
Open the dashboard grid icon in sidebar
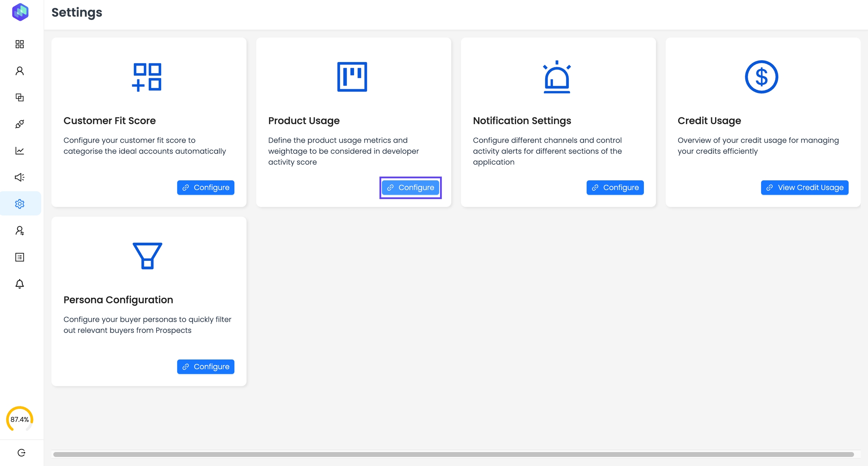(x=20, y=44)
